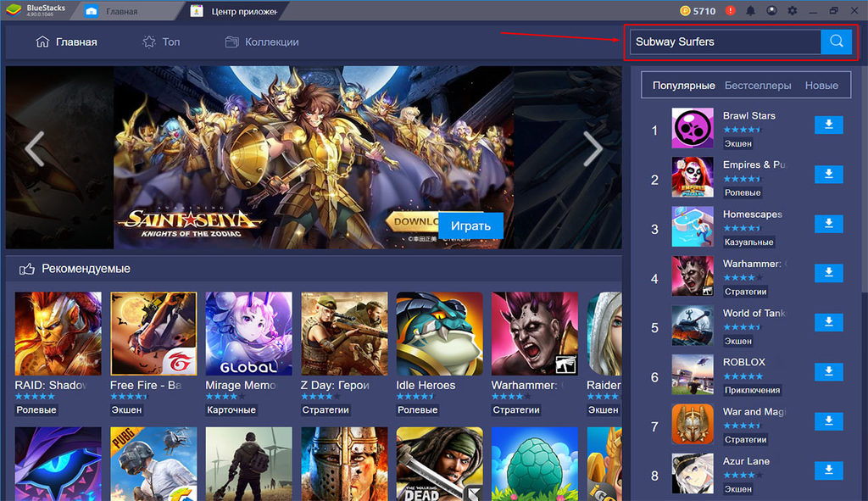Switch to the Центр приложений tab
This screenshot has width=868, height=501.
pyautogui.click(x=234, y=11)
